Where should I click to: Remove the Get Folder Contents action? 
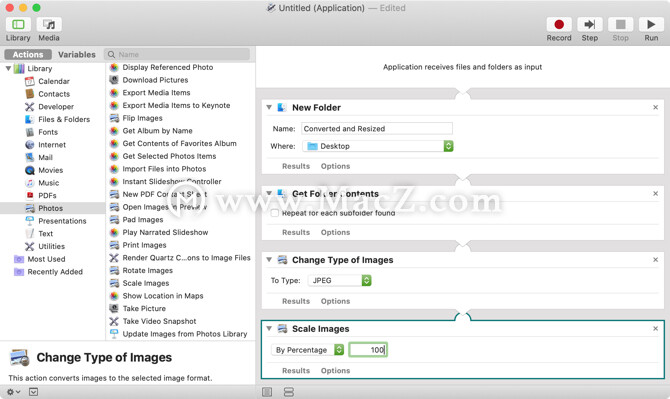point(655,194)
